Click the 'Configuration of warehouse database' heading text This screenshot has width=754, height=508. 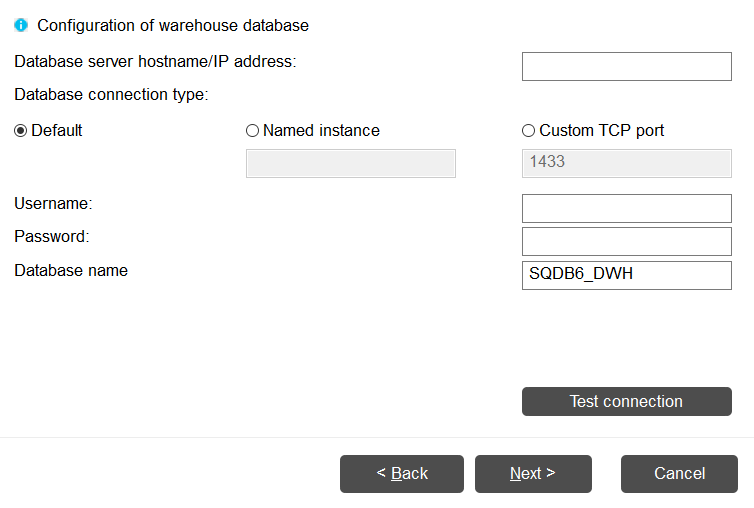tap(173, 26)
